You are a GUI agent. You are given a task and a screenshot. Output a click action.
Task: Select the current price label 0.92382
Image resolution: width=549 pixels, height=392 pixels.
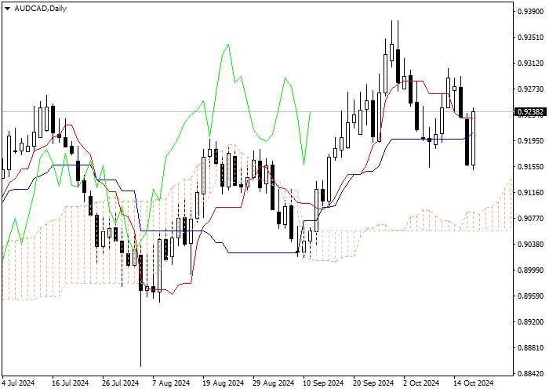pos(530,112)
